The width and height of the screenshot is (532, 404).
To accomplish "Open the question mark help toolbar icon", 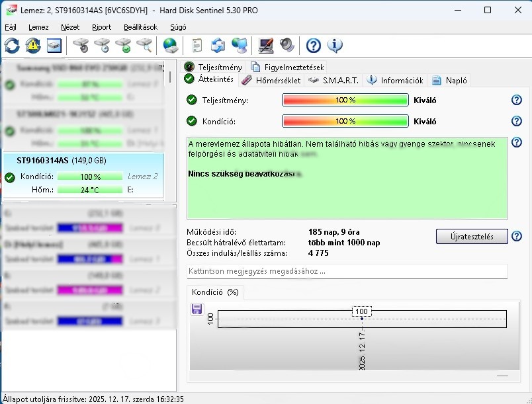I will pos(314,46).
